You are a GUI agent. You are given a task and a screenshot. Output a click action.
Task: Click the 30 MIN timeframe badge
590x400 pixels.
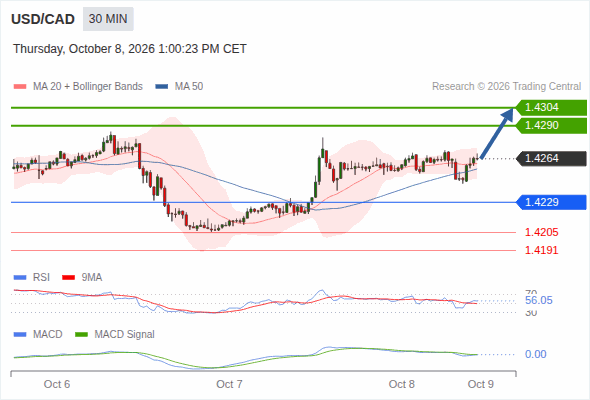(108, 19)
